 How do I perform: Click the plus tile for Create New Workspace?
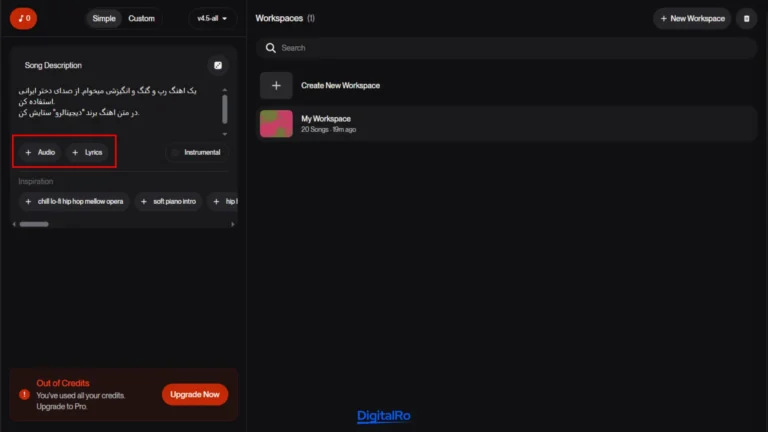[x=276, y=86]
